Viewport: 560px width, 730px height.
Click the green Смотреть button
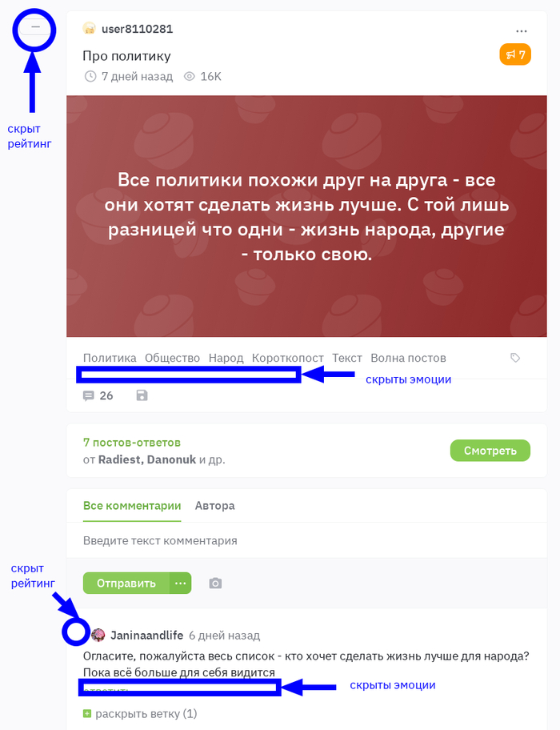[x=490, y=451]
